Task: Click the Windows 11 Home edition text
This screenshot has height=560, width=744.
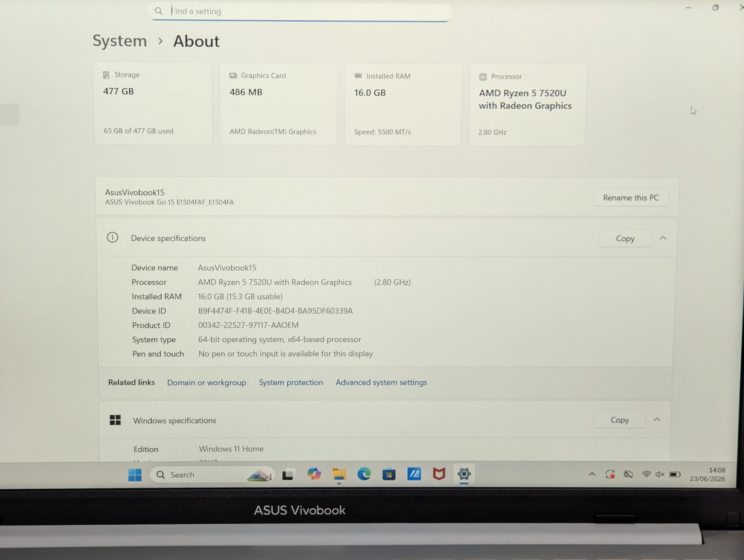Action: pos(231,449)
